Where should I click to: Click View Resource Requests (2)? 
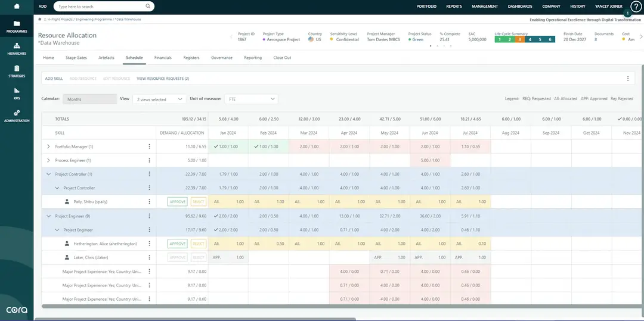coord(163,79)
